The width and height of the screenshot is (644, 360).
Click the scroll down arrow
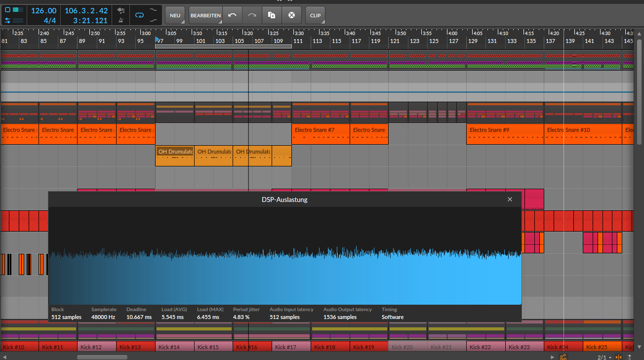639,347
